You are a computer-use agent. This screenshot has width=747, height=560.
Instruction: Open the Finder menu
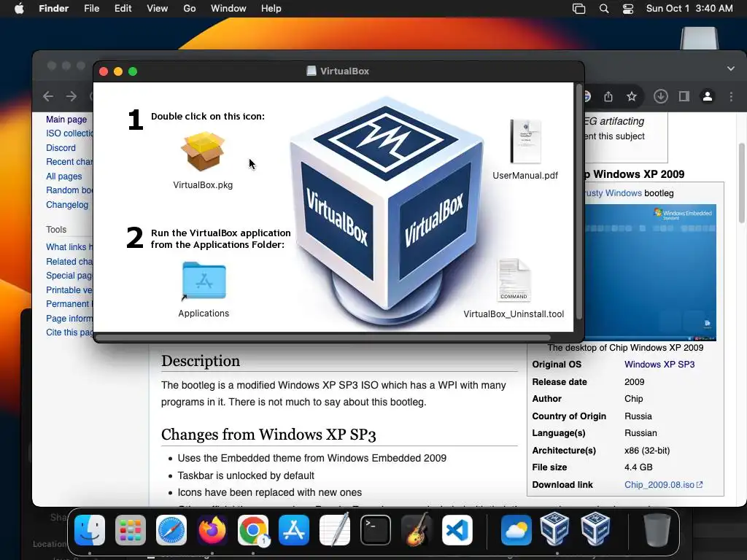pos(53,9)
